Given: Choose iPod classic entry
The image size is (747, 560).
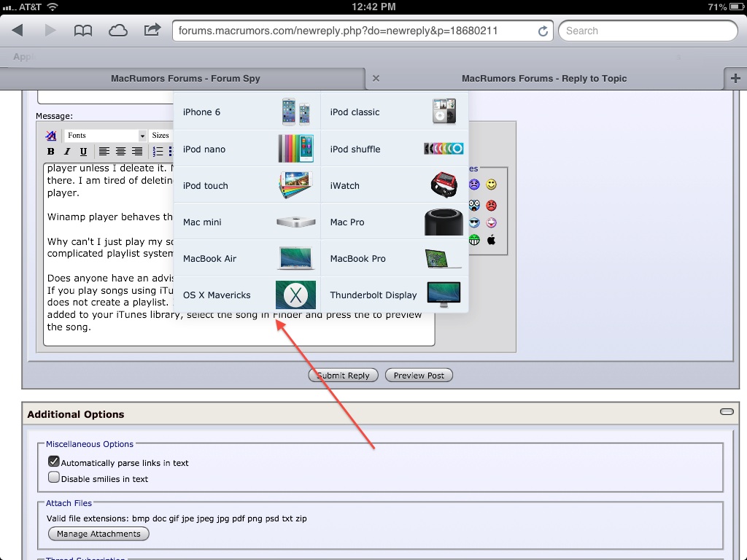Looking at the screenshot, I should 395,112.
